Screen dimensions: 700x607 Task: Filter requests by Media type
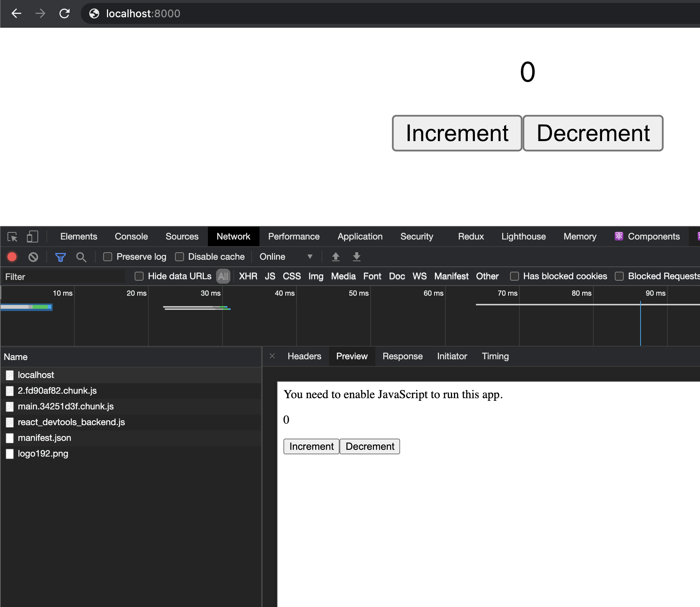pyautogui.click(x=343, y=276)
